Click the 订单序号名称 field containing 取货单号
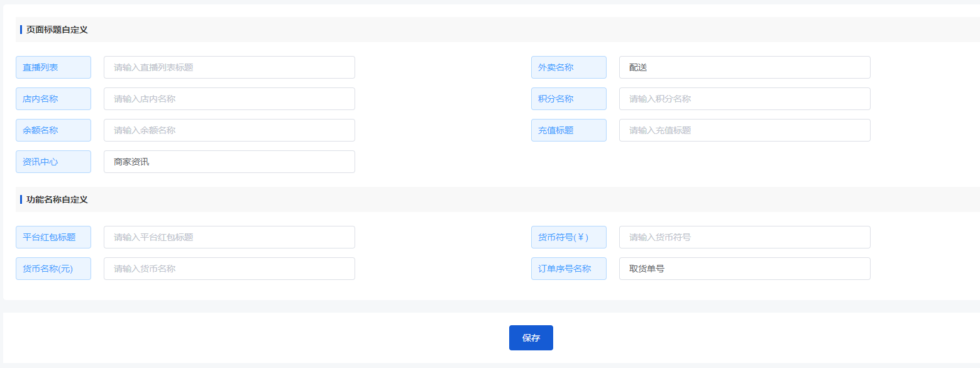Screen dimensions: 980x368 click(745, 269)
